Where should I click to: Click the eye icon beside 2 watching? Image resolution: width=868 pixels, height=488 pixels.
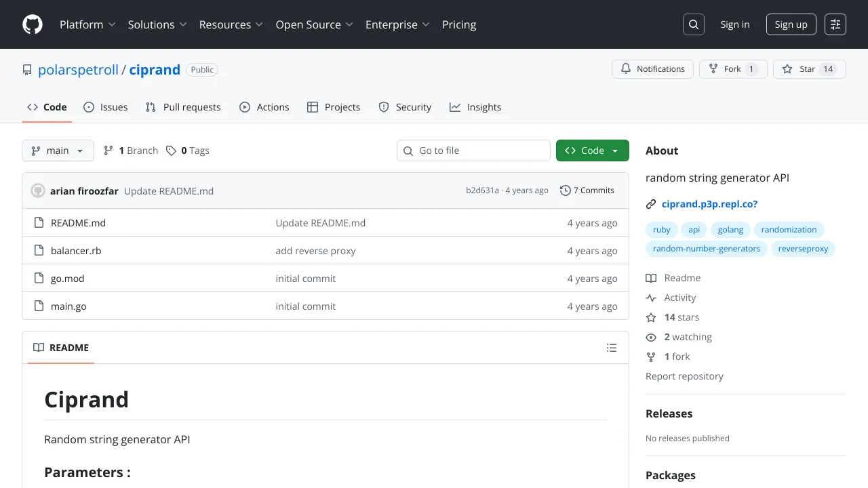(x=651, y=337)
